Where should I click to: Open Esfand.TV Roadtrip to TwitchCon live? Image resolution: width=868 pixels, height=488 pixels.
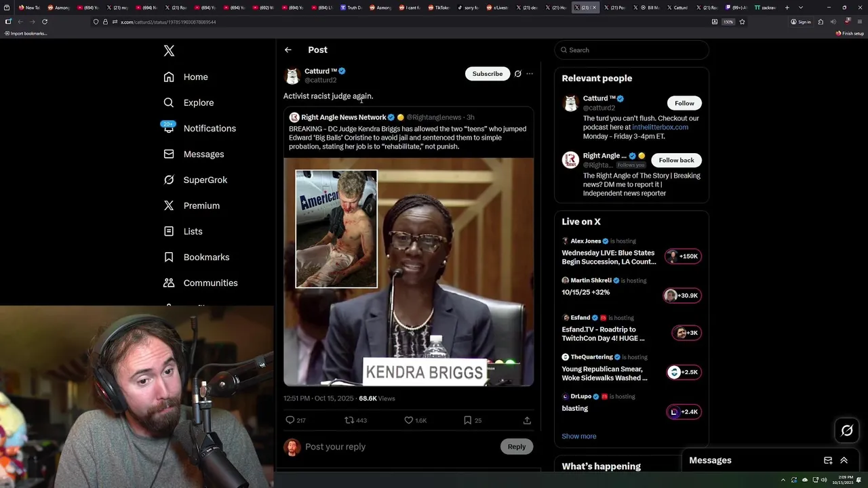(631, 329)
